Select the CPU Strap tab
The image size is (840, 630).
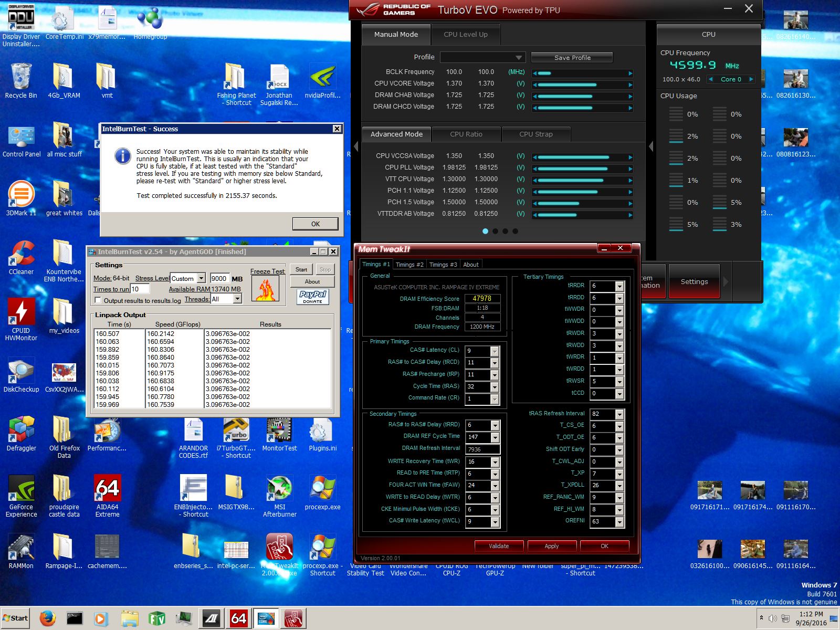pos(536,134)
